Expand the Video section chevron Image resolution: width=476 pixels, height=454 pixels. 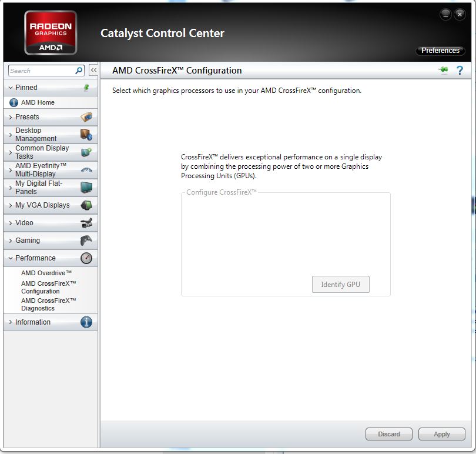coord(11,223)
